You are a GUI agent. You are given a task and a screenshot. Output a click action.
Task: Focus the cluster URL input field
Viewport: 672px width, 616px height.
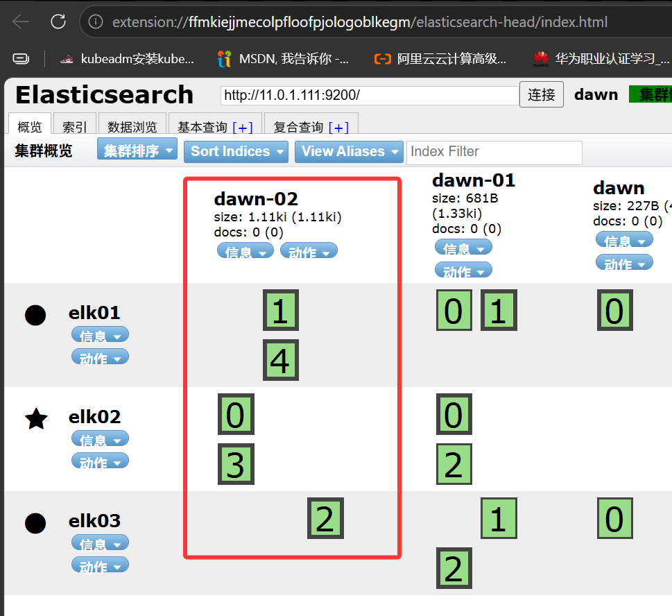370,95
